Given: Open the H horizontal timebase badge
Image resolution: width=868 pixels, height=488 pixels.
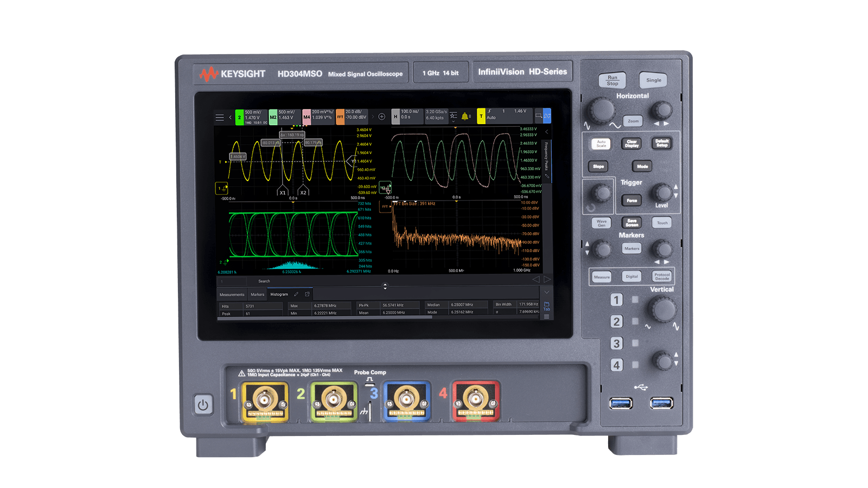Looking at the screenshot, I should (x=407, y=116).
